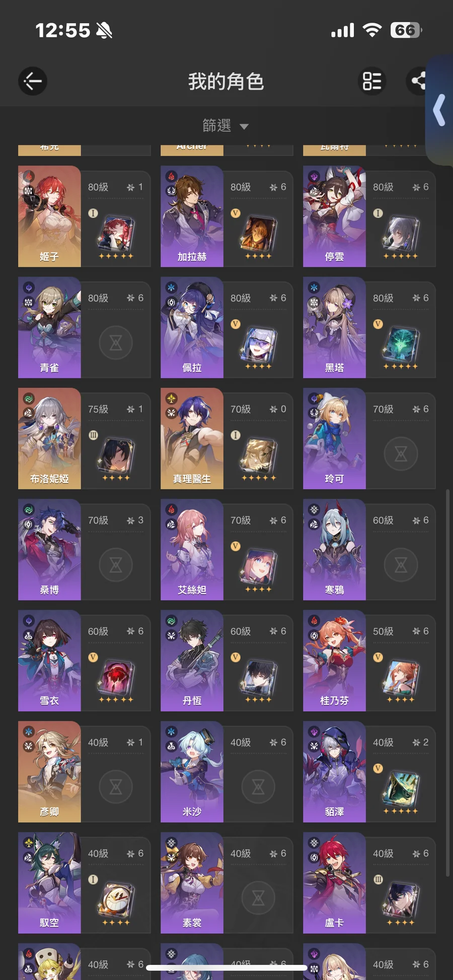This screenshot has height=980, width=453.
Task: Tap the back arrow icon
Action: [x=33, y=81]
